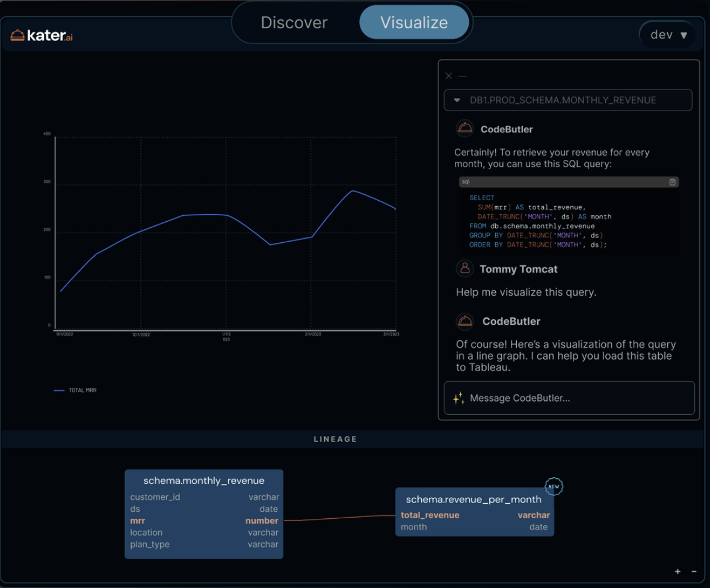The image size is (710, 588).
Task: Minimize the CodeButler chat panel
Action: coord(463,76)
